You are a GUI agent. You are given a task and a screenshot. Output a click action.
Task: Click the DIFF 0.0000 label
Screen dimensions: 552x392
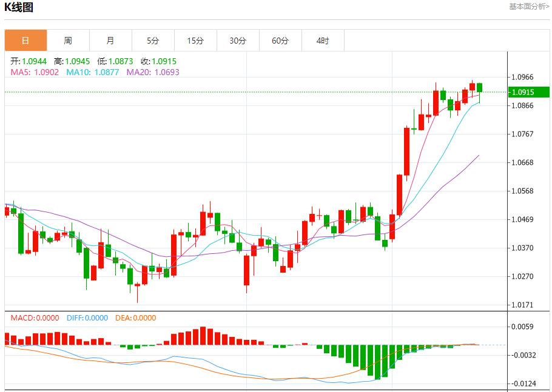point(87,318)
